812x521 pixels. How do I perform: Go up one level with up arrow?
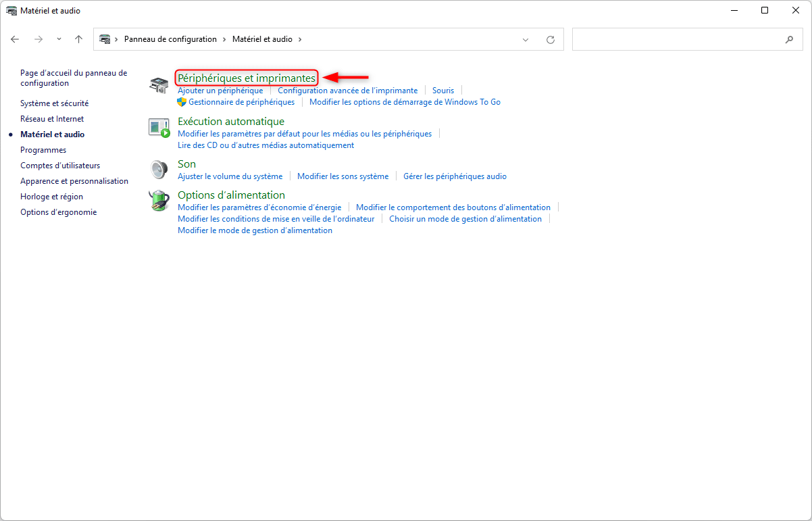[78, 39]
